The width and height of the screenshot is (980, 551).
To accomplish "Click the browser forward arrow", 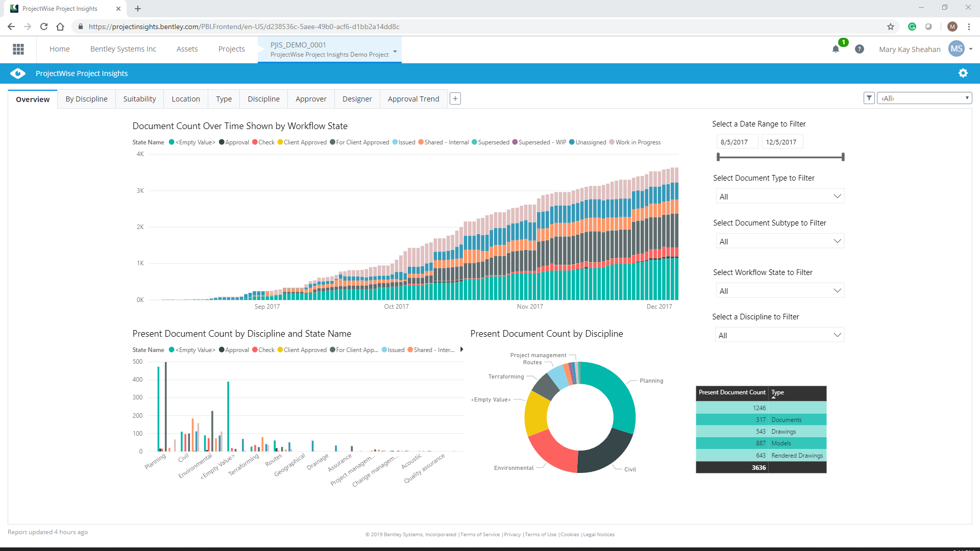I will (x=28, y=27).
